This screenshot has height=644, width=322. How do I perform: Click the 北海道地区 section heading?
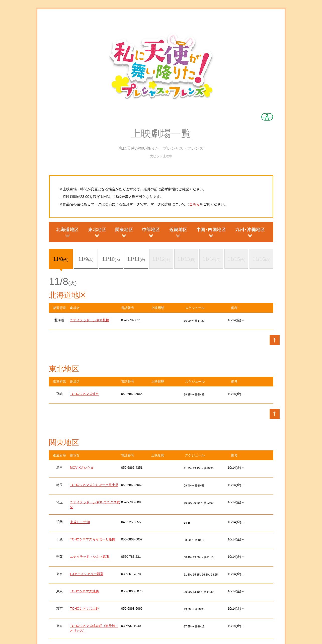[67, 295]
